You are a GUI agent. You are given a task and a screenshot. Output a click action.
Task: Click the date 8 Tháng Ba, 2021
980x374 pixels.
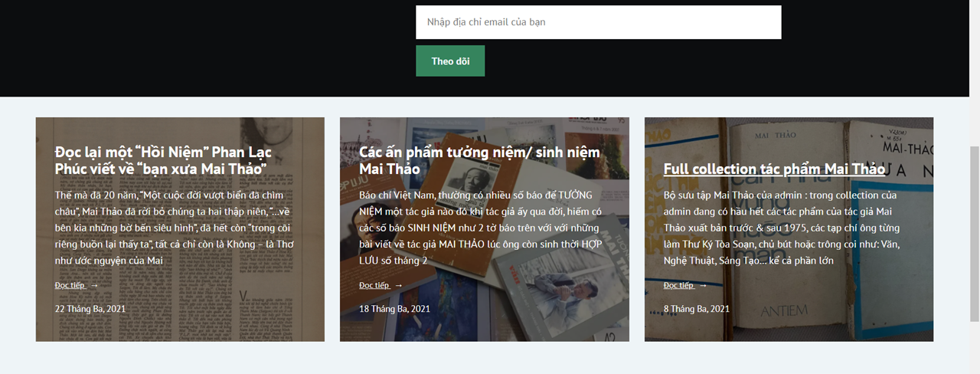coord(697,309)
